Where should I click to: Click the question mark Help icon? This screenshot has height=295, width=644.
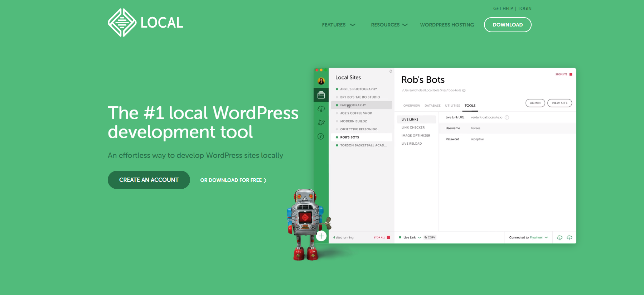[x=321, y=136]
